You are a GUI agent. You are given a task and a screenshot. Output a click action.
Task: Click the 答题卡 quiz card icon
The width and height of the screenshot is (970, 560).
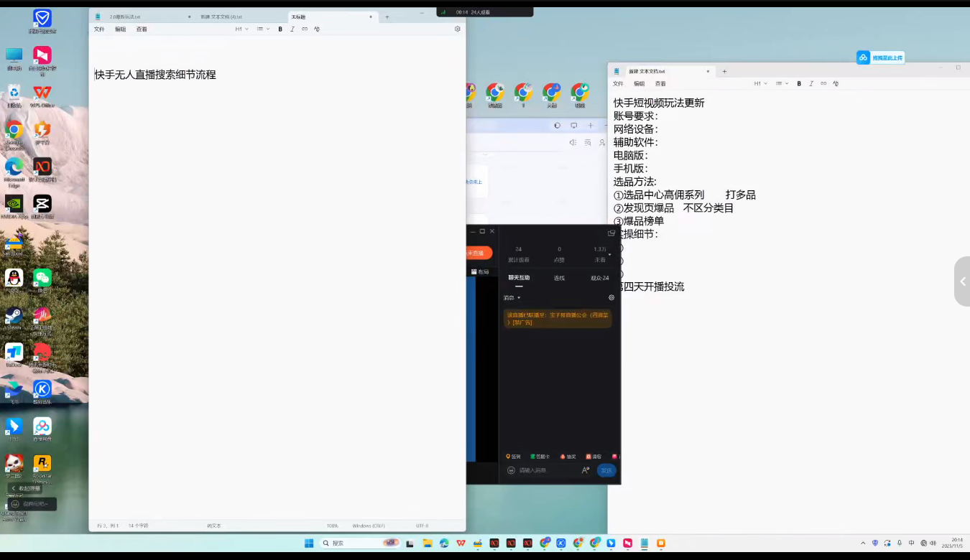point(539,457)
